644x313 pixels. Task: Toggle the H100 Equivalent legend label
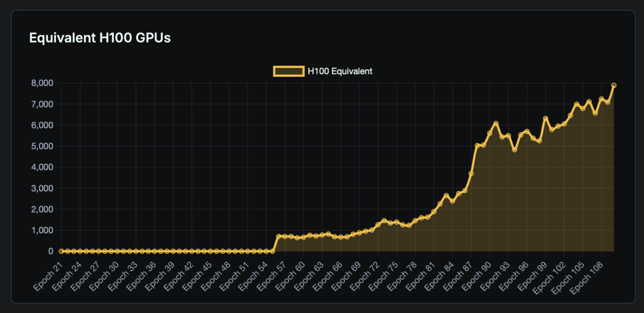pyautogui.click(x=340, y=71)
